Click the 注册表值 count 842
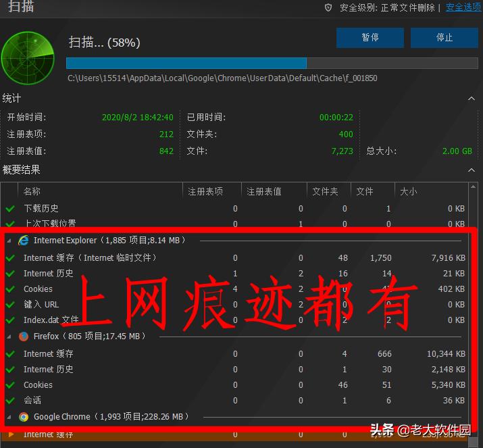 click(x=166, y=151)
